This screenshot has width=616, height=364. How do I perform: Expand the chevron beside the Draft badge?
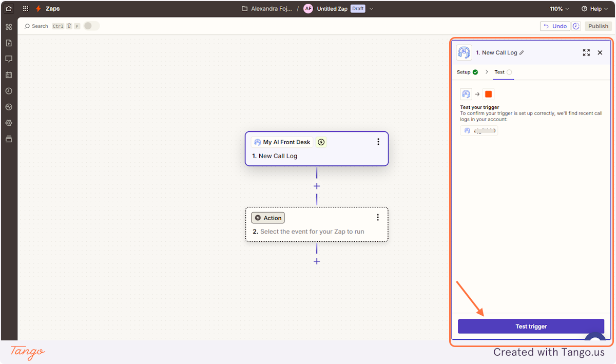point(371,9)
